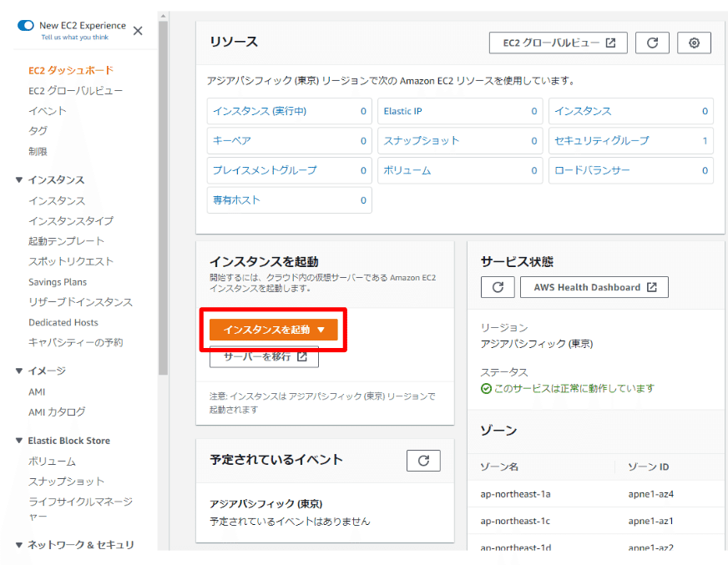
Task: Click サーバーを移行 button
Action: coord(264,356)
